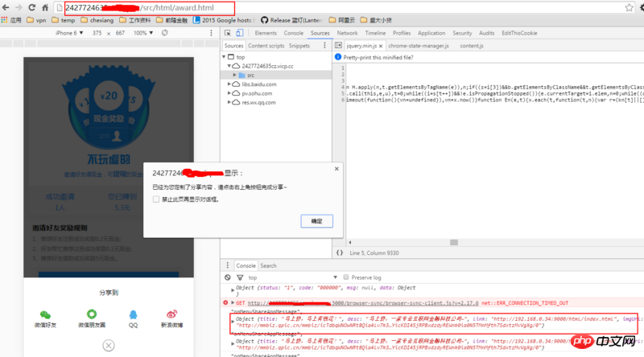Image resolution: width=644 pixels, height=357 pixels.
Task: Click the horizontal scrollbar thumb in code editor
Action: coord(454,243)
